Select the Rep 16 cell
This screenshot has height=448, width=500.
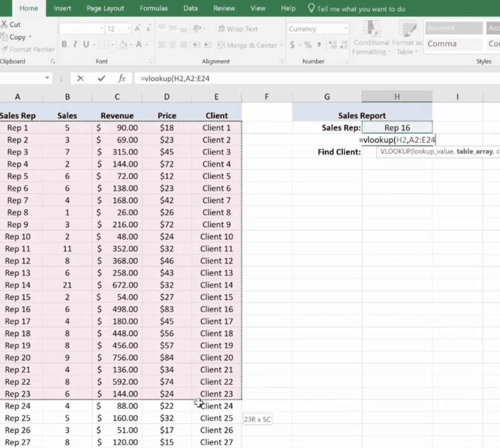point(397,128)
